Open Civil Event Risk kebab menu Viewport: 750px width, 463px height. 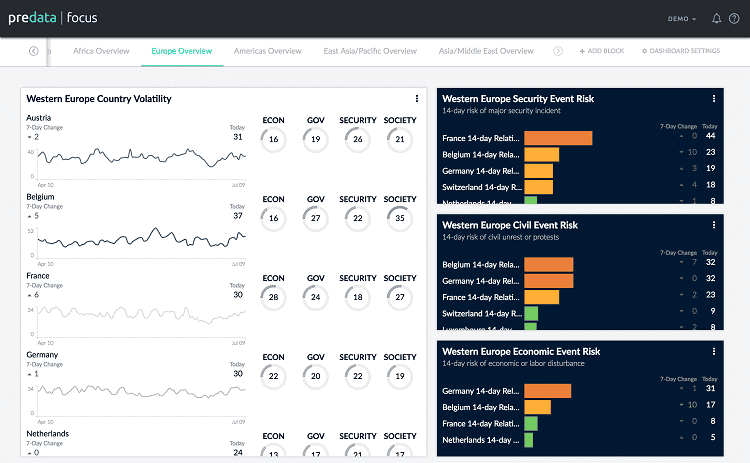[x=713, y=225]
